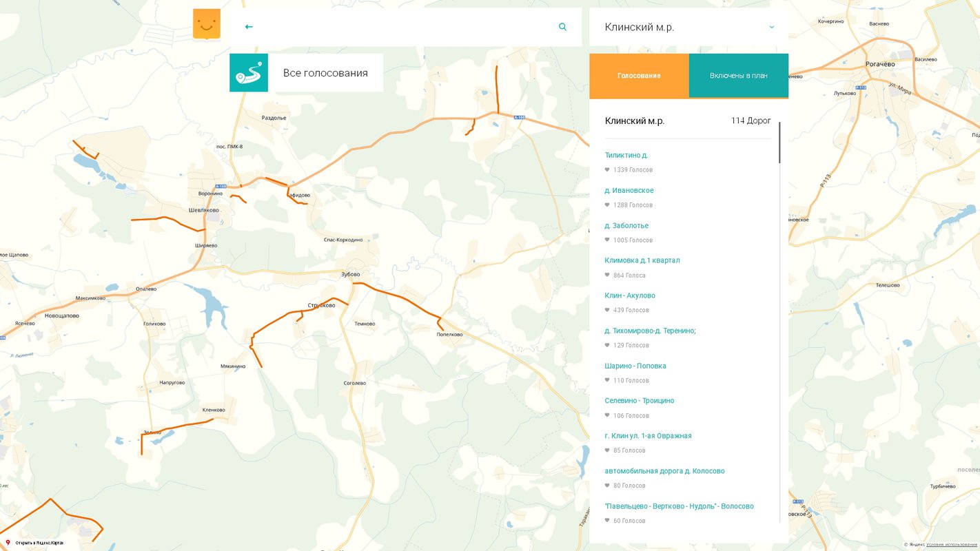Open the Шарино - Поповка road entry
Viewport: 980px width, 551px height.
coord(635,366)
